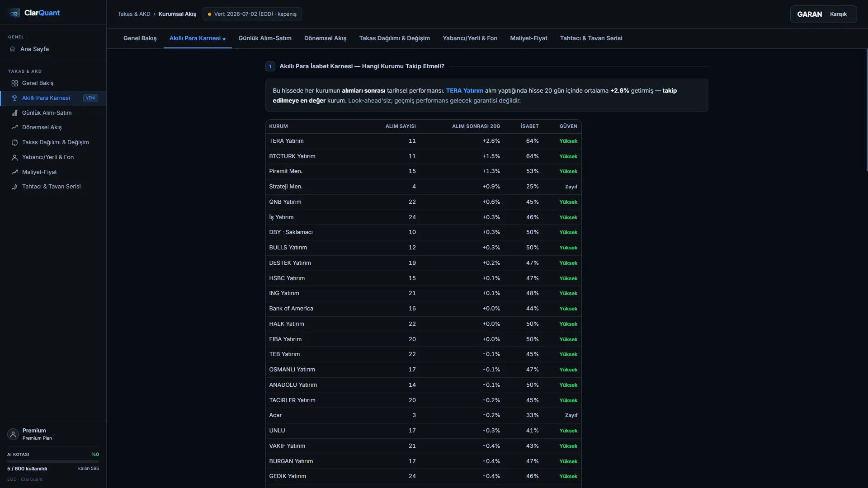
Task: Sort by GÜVEN column header
Action: (x=568, y=127)
